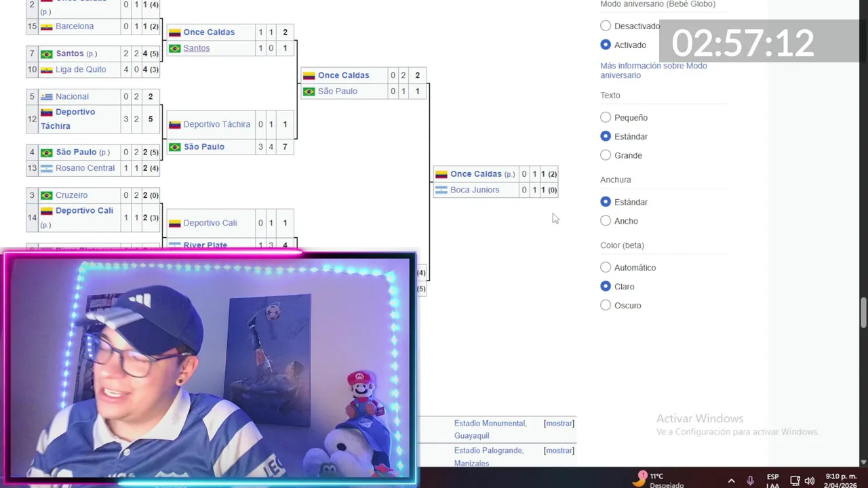Choose Pequeño text size
Screen dimensions: 868x488
pos(606,117)
